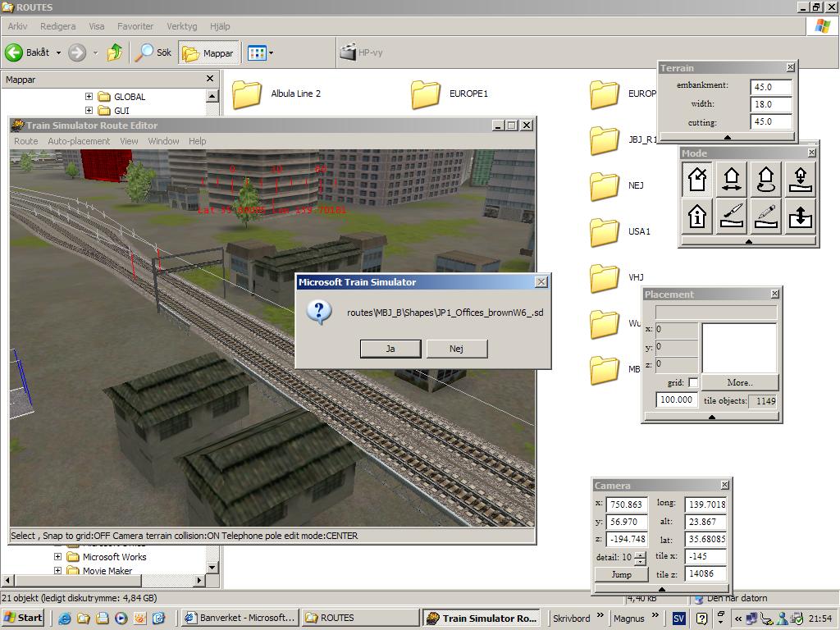Switch to Banverket taskbar window
This screenshot has width=840, height=630.
click(x=240, y=618)
